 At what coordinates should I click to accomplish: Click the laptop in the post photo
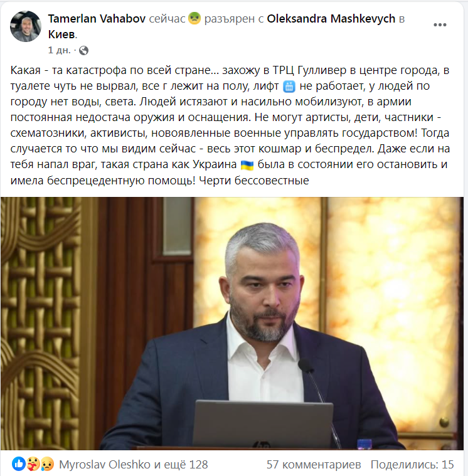(262, 424)
